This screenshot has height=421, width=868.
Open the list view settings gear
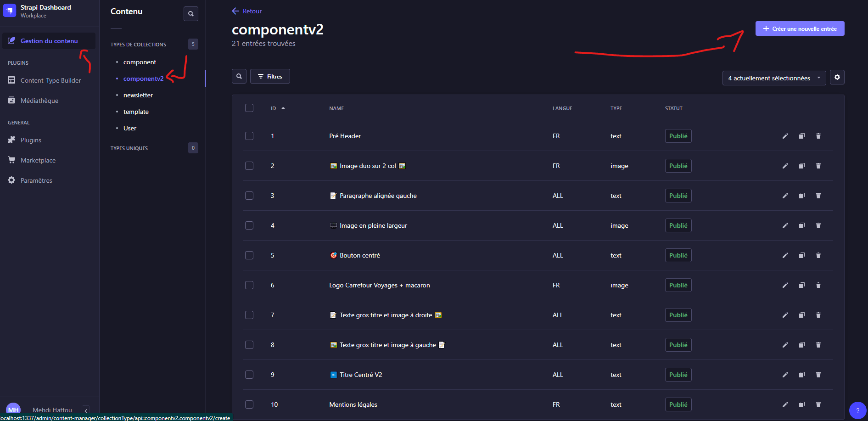837,78
